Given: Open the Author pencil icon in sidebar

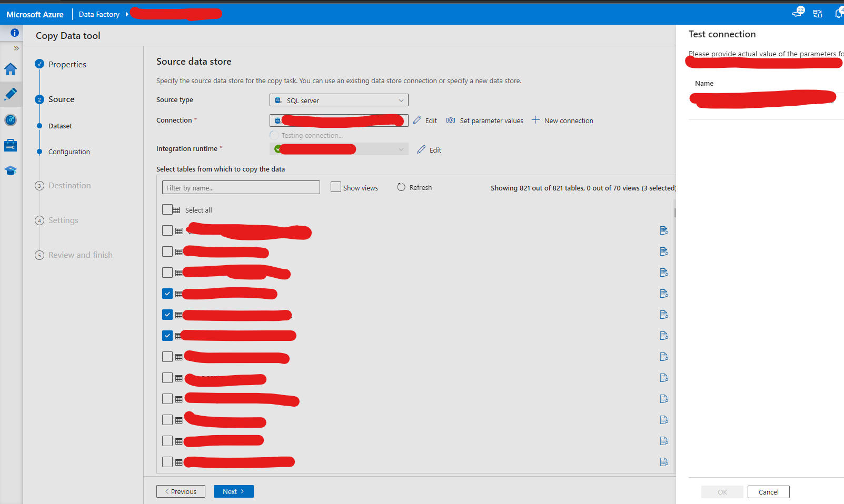Looking at the screenshot, I should [11, 94].
